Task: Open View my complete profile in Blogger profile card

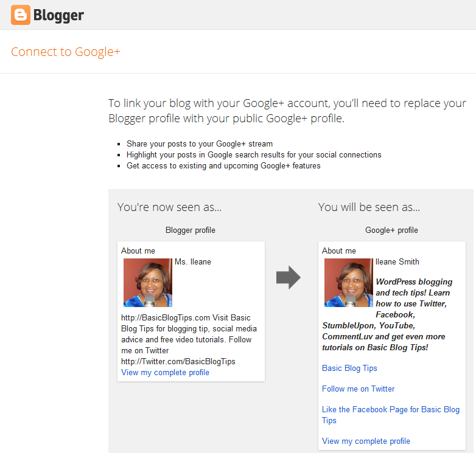Action: tap(165, 372)
